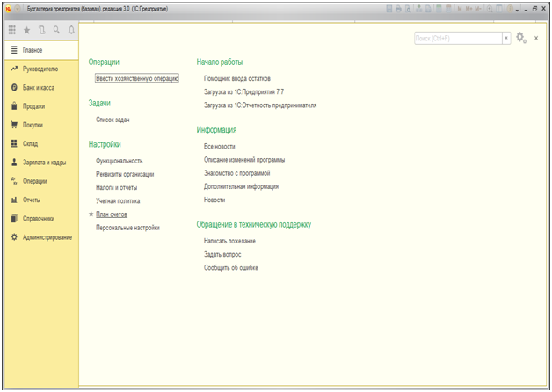The image size is (552, 392).
Task: Click the Ввести хозяйственную операцию link
Action: 137,78
